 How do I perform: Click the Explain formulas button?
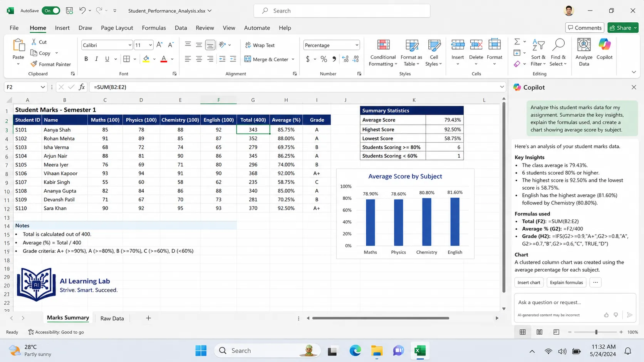pyautogui.click(x=566, y=282)
